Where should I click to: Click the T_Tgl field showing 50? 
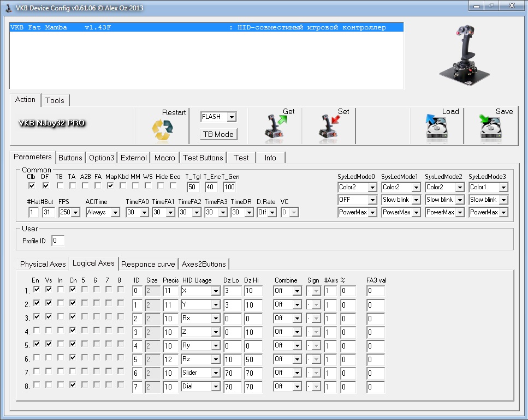click(x=193, y=187)
